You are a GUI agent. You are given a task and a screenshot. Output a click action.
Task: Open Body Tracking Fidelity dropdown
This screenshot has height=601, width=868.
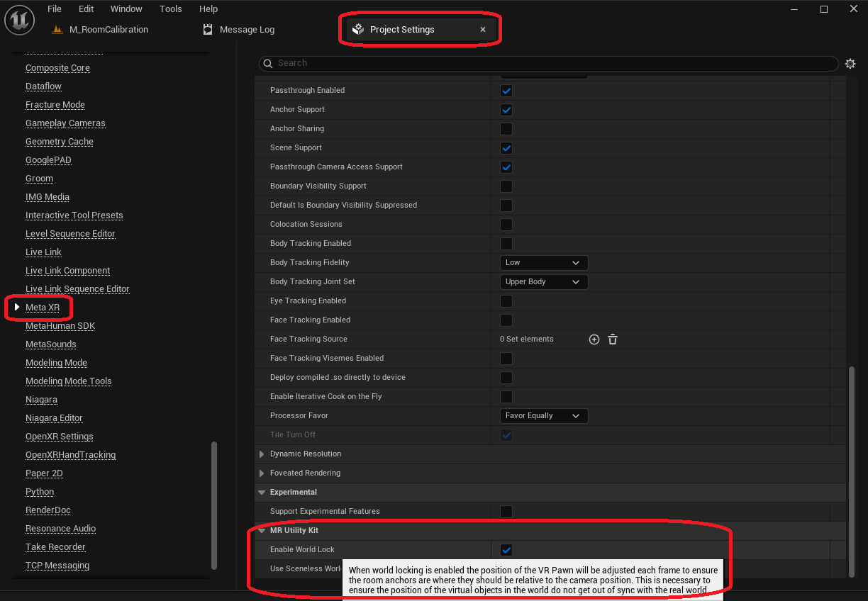click(544, 262)
